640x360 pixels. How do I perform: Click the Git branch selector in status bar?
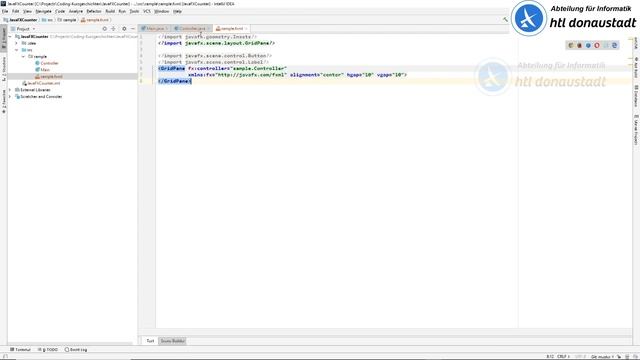tap(603, 357)
